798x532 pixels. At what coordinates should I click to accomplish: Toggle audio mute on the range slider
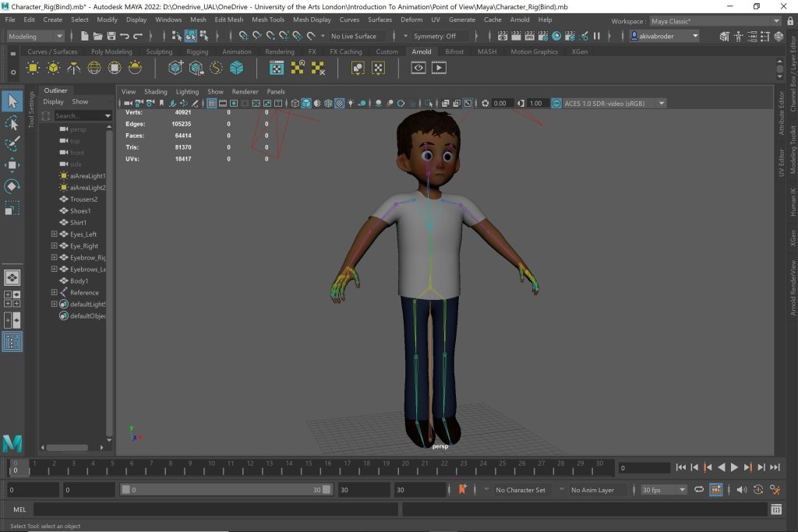pos(741,490)
